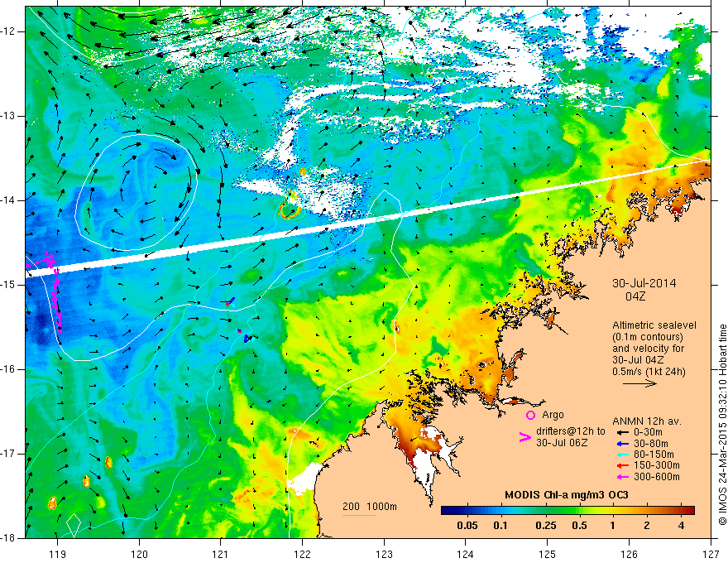Select the red 150-300m arrow in legend
Viewport: 728px width, 563px height.
(x=622, y=465)
